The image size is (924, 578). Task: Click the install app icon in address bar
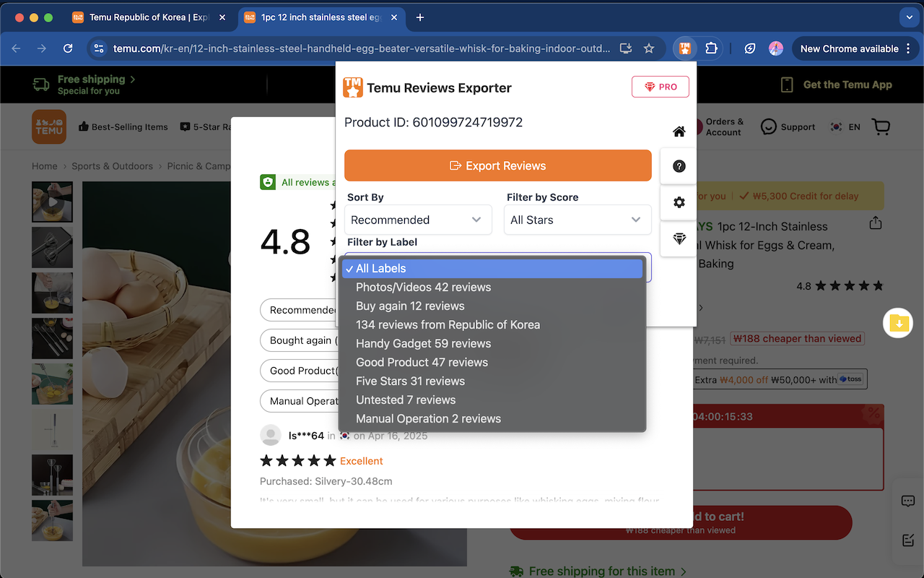625,48
